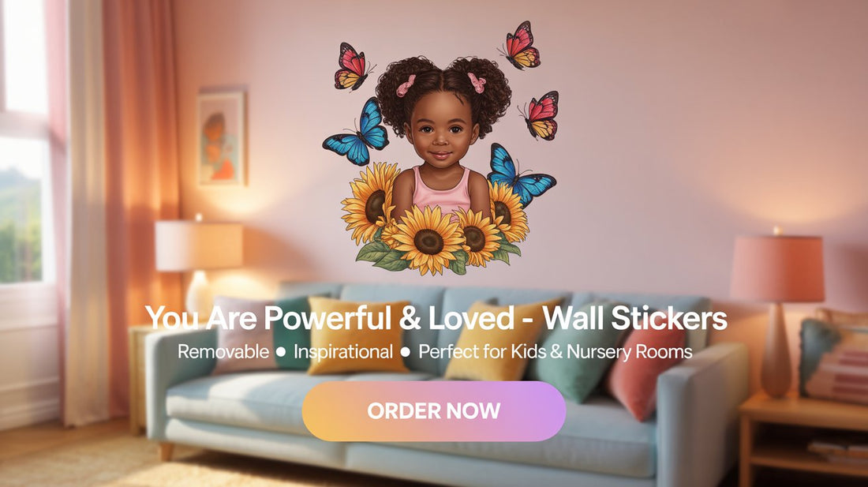Image resolution: width=868 pixels, height=487 pixels.
Task: Click the ORDER NOW button
Action: coord(433,410)
